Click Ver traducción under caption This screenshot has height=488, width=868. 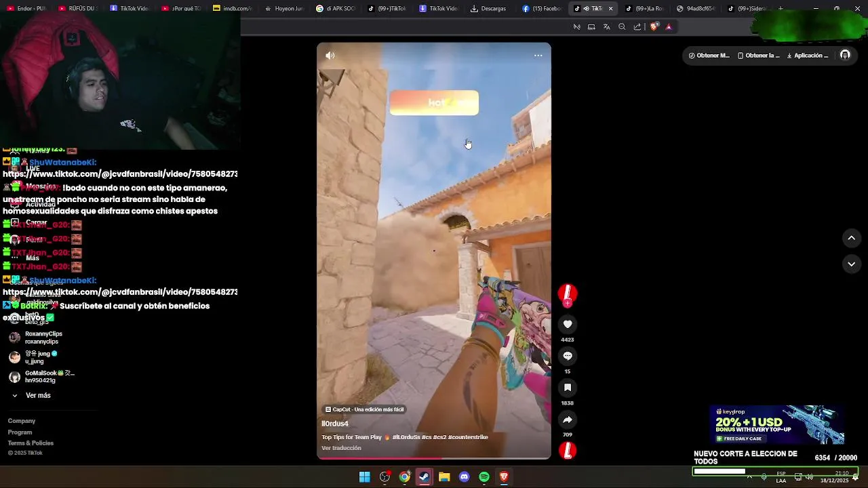coord(341,448)
